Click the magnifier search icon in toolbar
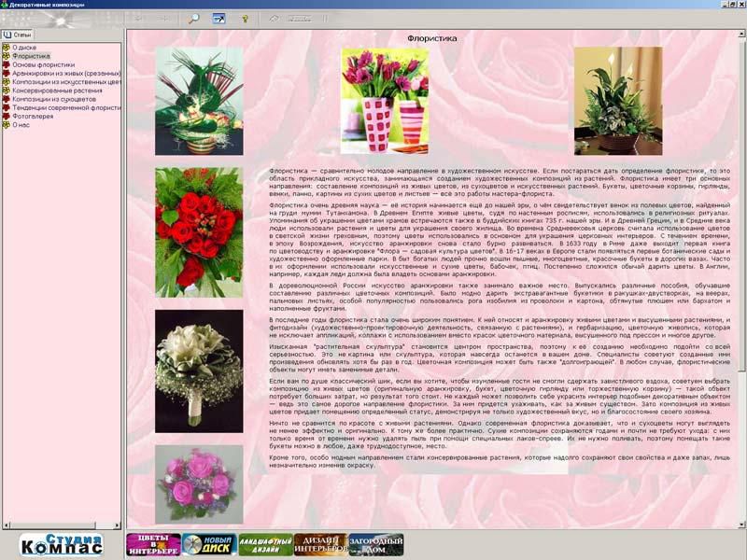The image size is (747, 560). coord(193,18)
